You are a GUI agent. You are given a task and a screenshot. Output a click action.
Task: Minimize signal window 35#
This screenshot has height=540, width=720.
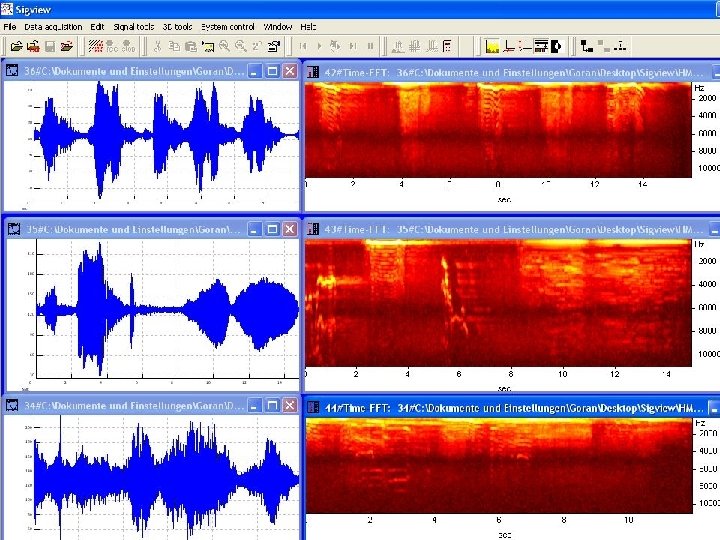click(255, 229)
